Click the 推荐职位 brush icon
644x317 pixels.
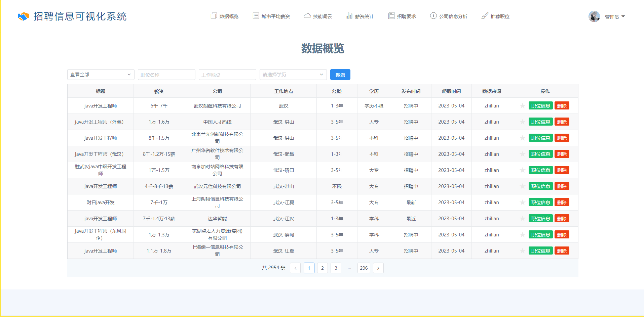coord(485,16)
